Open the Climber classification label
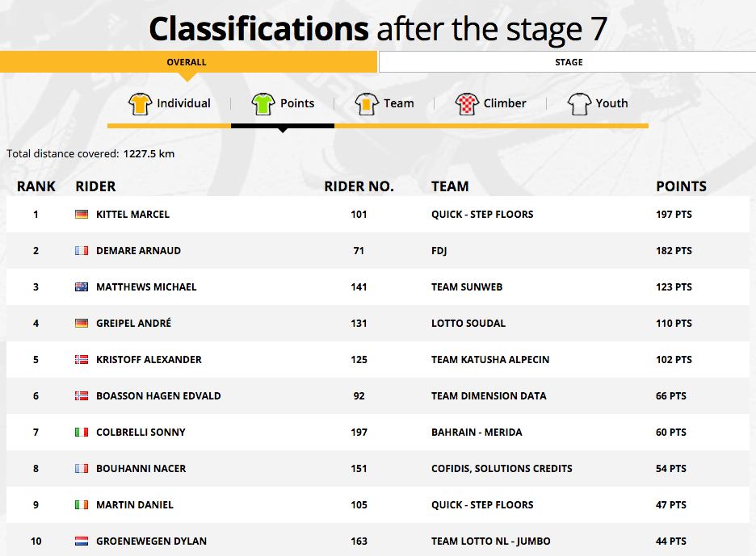 point(505,103)
